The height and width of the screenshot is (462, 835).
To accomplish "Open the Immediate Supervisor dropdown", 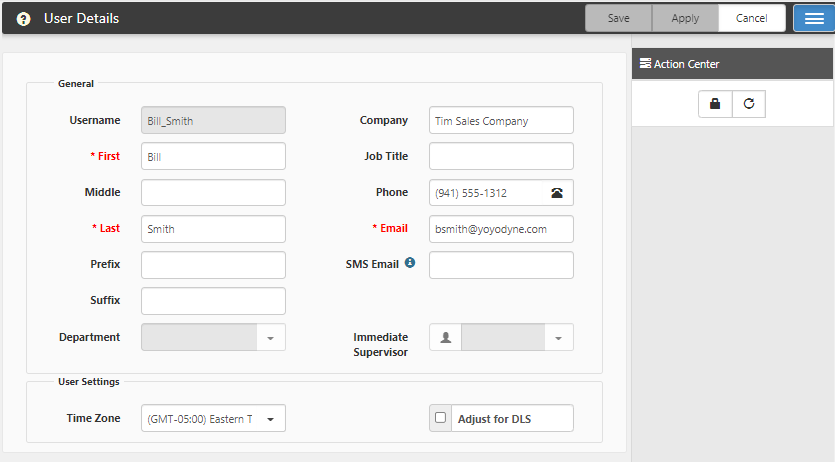I will [x=558, y=338].
